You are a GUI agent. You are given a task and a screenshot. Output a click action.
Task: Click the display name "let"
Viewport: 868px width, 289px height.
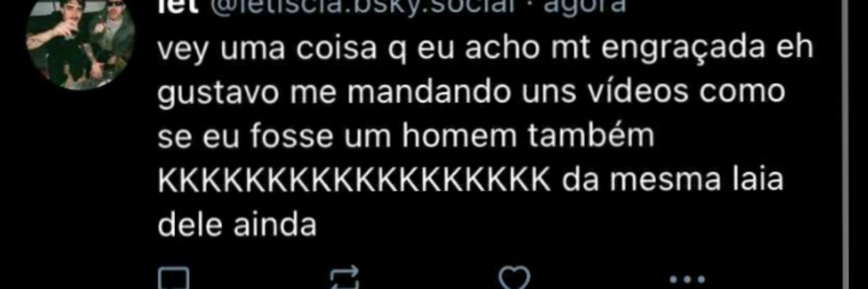178,5
